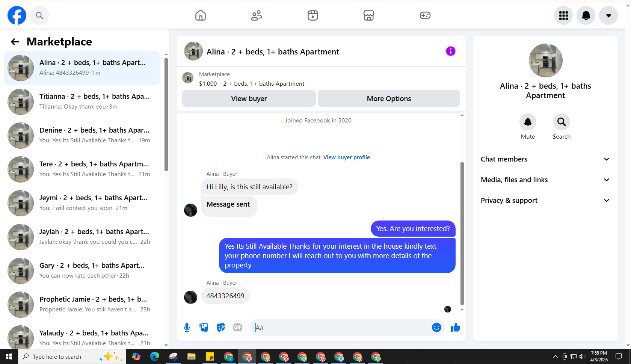Image resolution: width=631 pixels, height=364 pixels.
Task: Open the Facebook search magnifier
Action: [x=39, y=15]
